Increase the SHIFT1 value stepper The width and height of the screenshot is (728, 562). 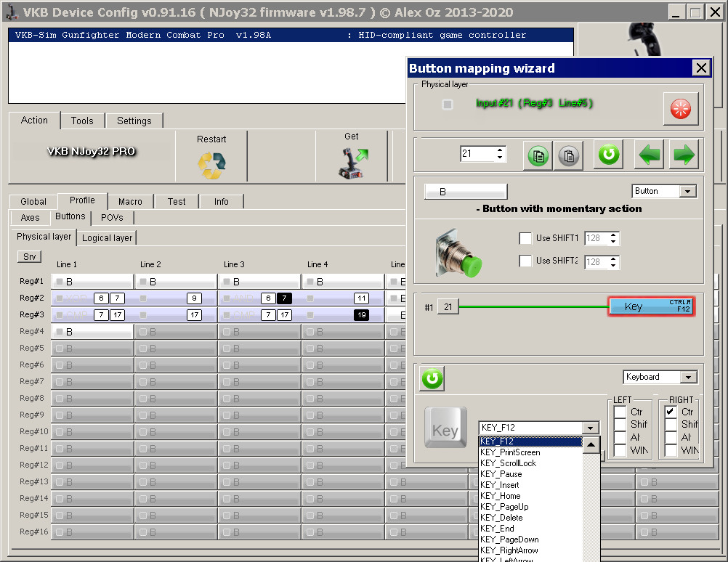(613, 235)
